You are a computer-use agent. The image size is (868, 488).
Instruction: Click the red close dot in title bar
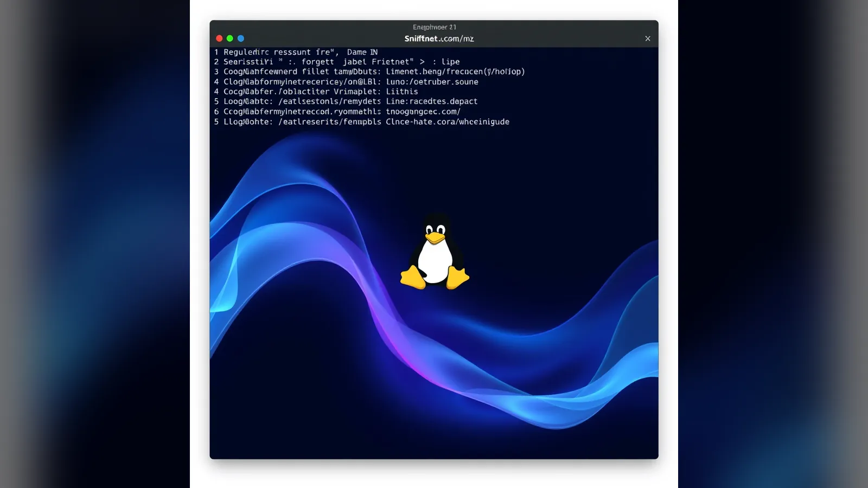click(x=219, y=38)
